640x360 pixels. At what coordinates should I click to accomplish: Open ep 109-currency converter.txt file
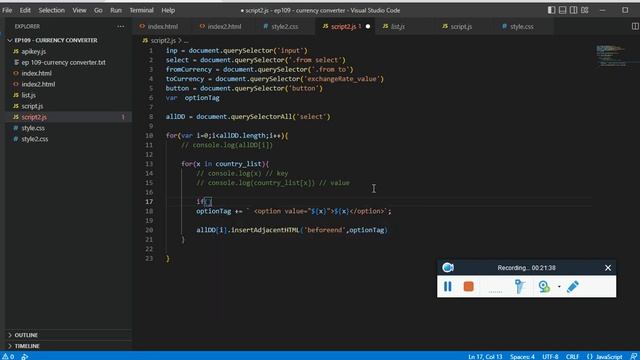(x=63, y=62)
